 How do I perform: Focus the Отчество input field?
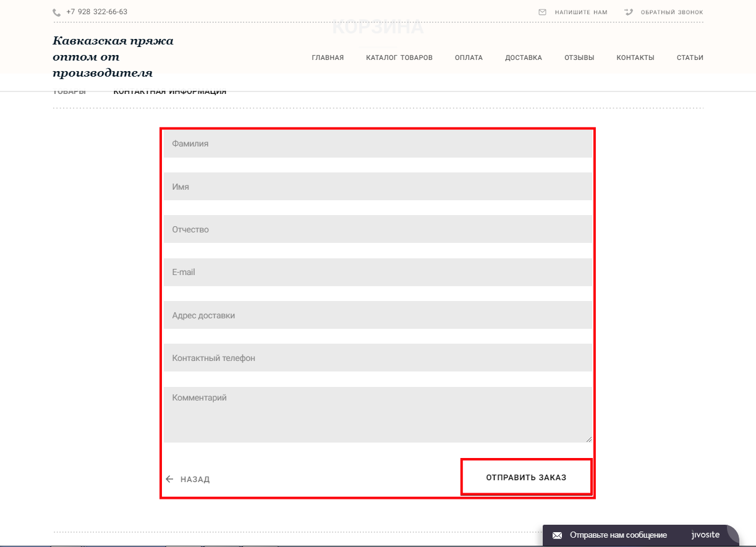(x=378, y=229)
